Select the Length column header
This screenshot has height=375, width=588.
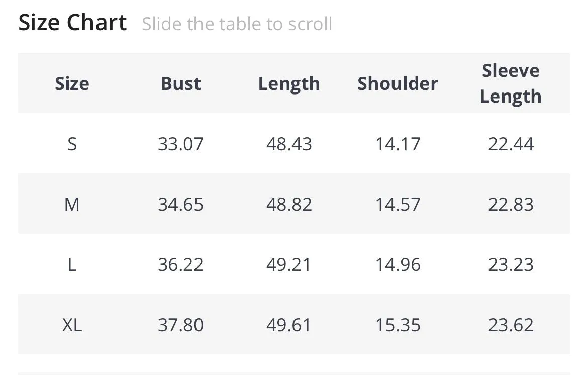point(289,84)
